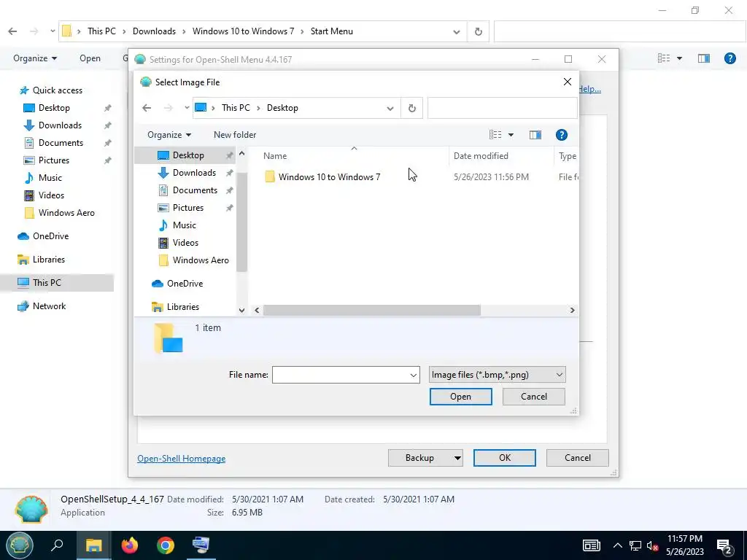The image size is (747, 560).
Task: Launch Google Chrome from the taskbar
Action: pos(166,545)
